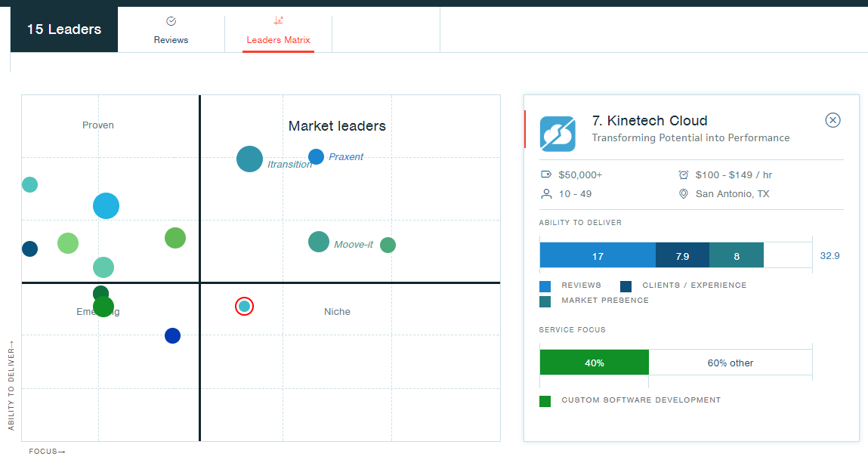
Task: Select the Praxent bubble in the matrix
Action: point(316,156)
